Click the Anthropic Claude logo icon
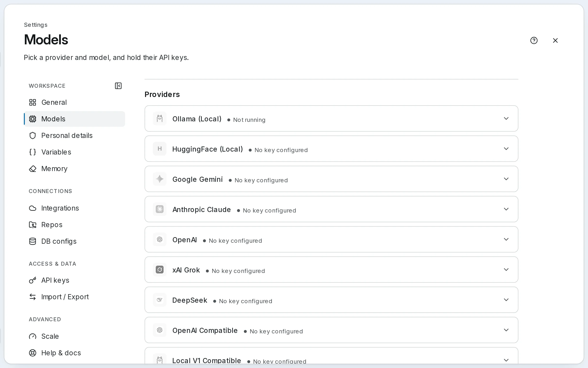This screenshot has height=368, width=588. (x=160, y=209)
